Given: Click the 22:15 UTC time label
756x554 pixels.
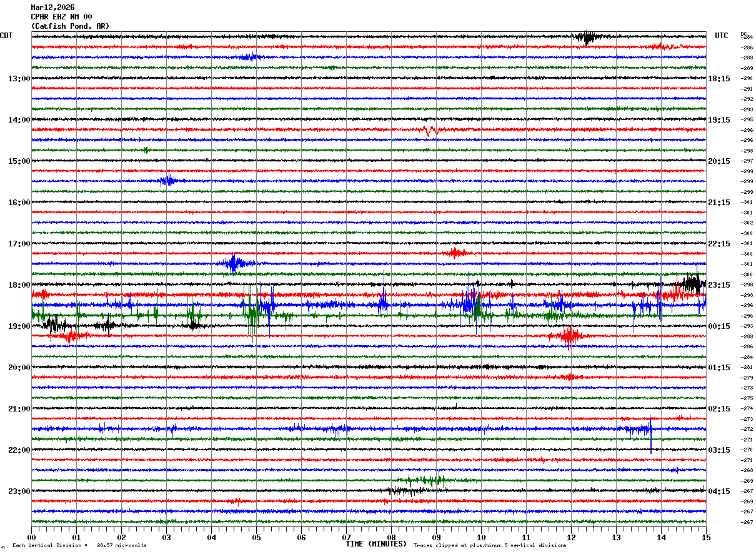Looking at the screenshot, I should point(719,243).
